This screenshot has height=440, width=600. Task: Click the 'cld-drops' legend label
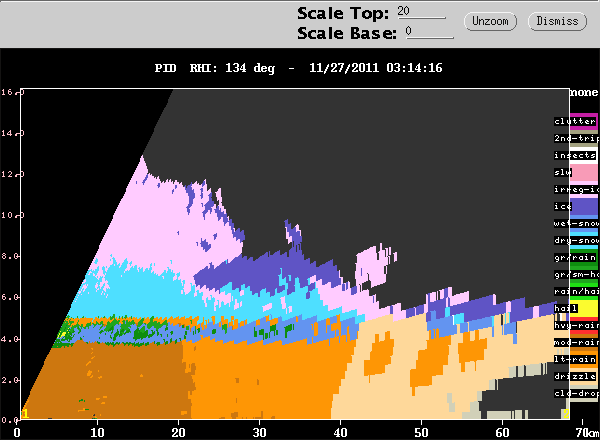pyautogui.click(x=577, y=394)
